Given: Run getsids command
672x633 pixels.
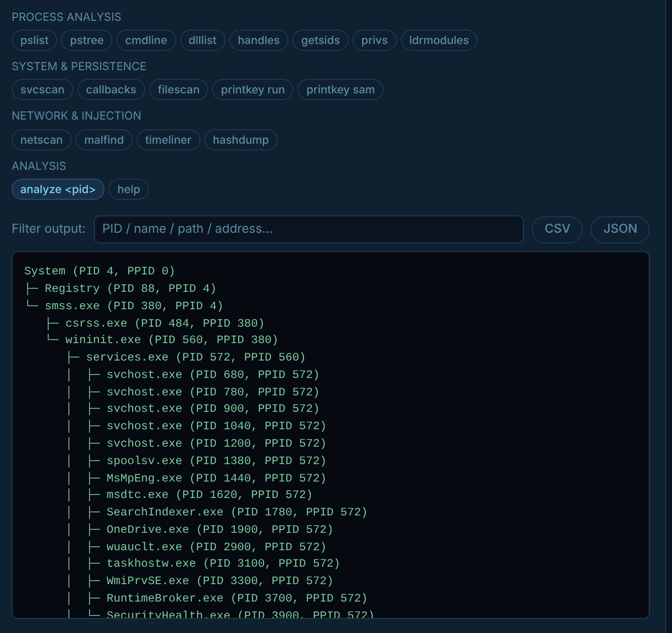Looking at the screenshot, I should pos(321,40).
